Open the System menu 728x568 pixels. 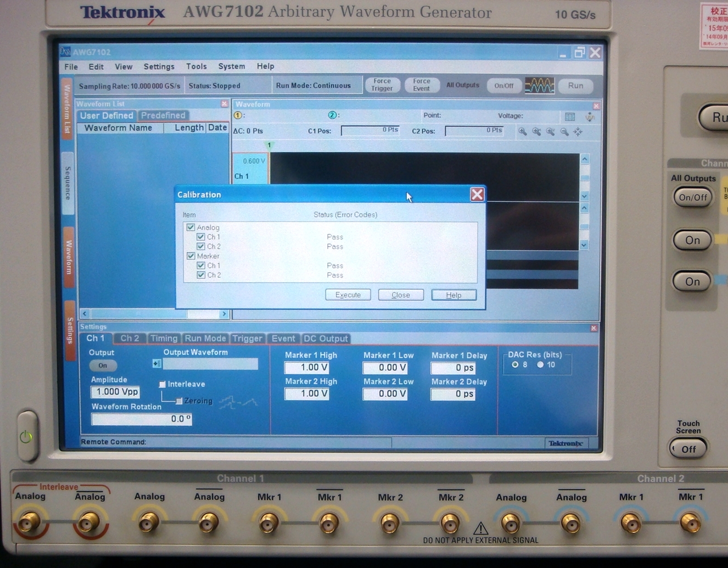[x=232, y=66]
